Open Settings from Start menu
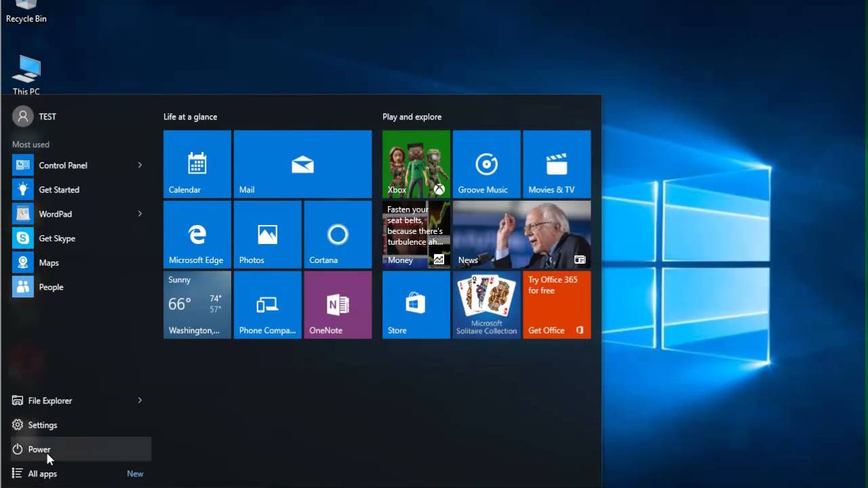This screenshot has width=868, height=488. click(x=81, y=425)
